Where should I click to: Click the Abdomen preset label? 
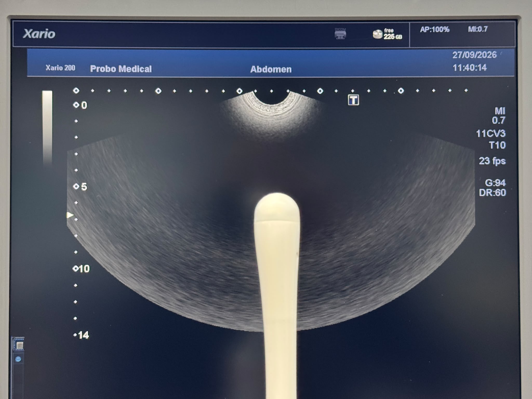(x=271, y=69)
